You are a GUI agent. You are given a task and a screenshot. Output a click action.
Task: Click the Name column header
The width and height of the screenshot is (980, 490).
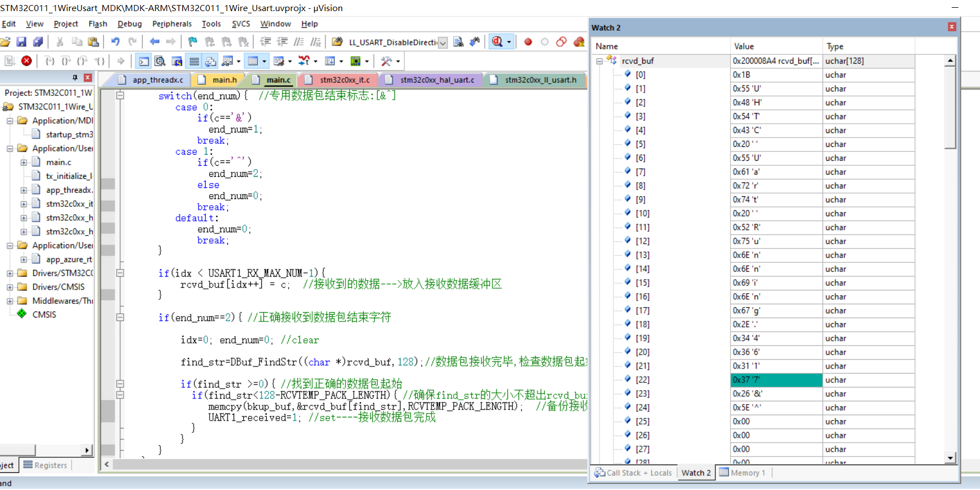661,47
